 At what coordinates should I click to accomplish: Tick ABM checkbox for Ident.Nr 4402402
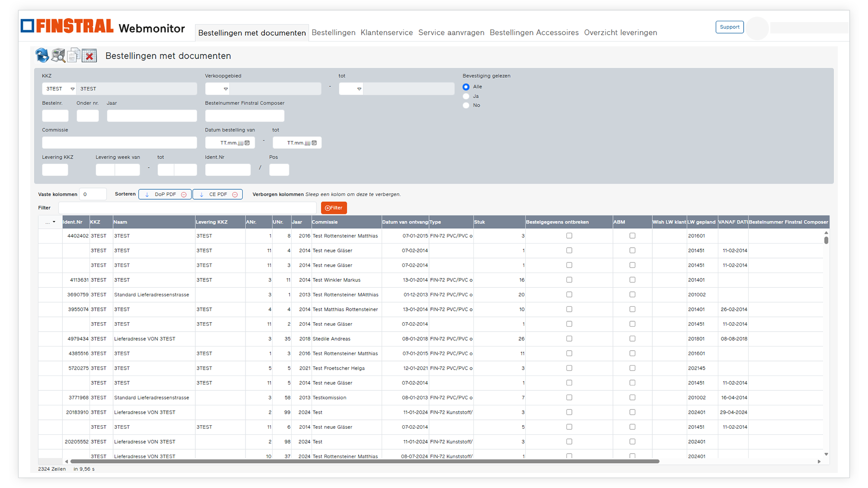(x=632, y=236)
